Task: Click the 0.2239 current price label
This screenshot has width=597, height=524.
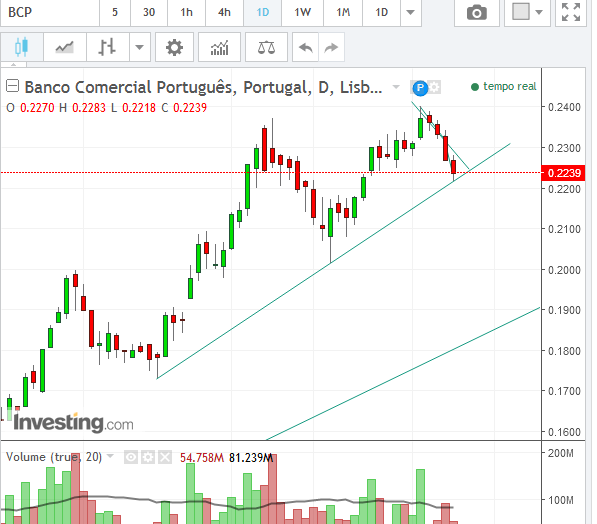Action: 564,173
